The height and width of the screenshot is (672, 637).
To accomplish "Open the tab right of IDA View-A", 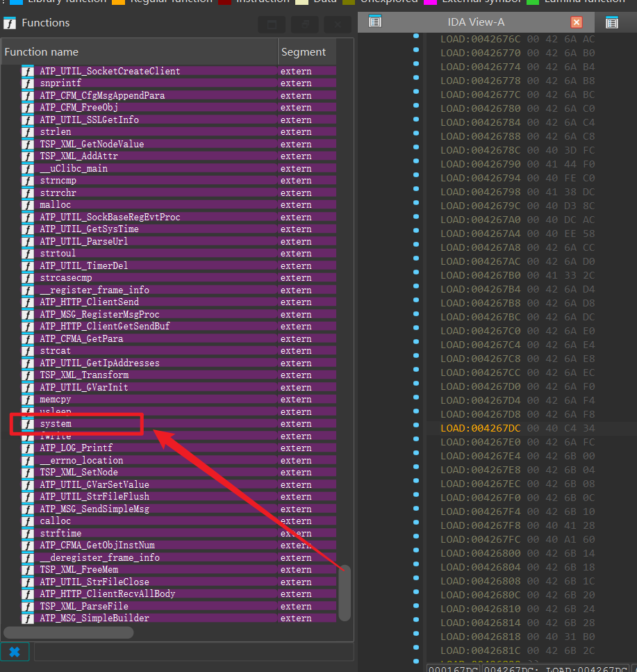I will (611, 22).
